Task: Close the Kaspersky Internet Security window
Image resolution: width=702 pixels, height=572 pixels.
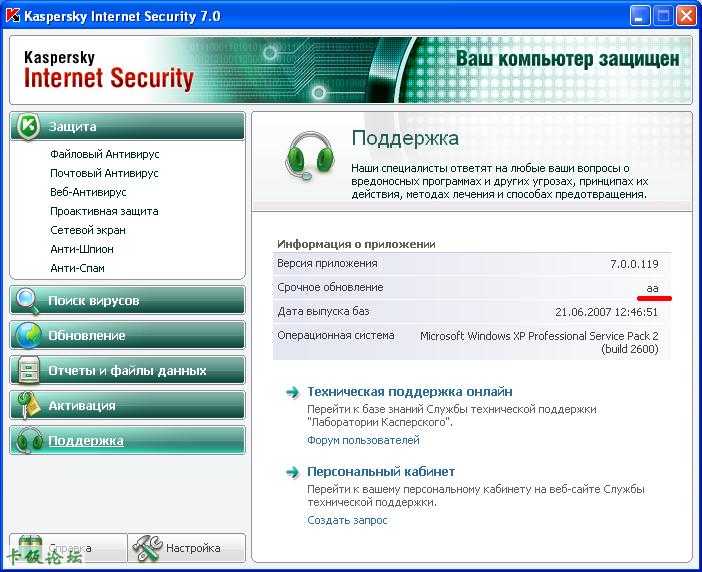Action: pos(686,17)
